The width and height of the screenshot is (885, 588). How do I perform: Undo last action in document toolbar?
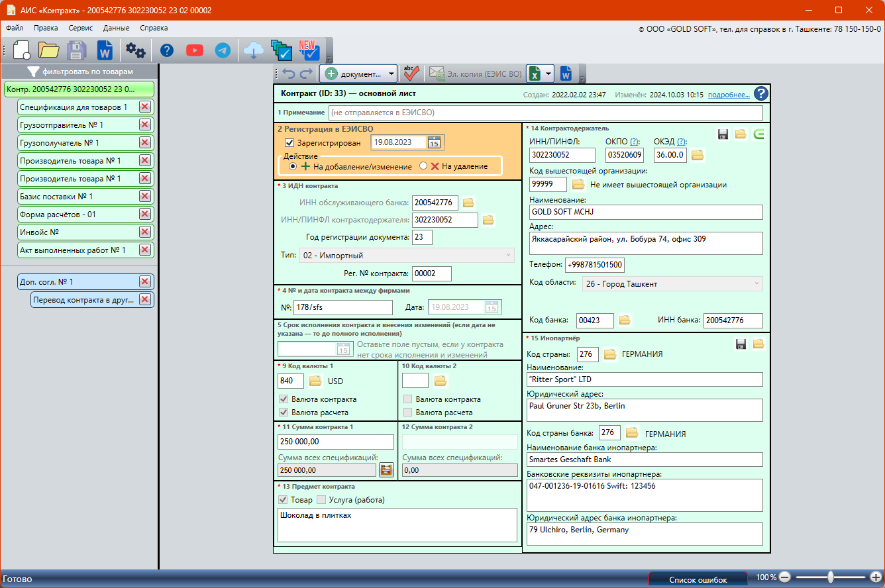click(288, 73)
